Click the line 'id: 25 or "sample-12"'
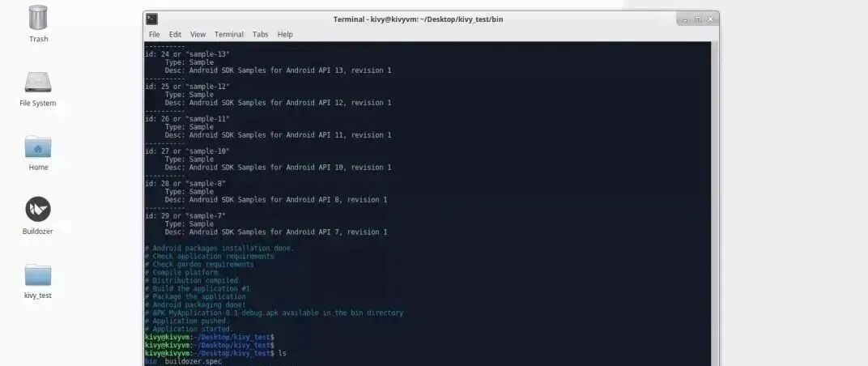Screen dimensions: 868x366 (187, 87)
